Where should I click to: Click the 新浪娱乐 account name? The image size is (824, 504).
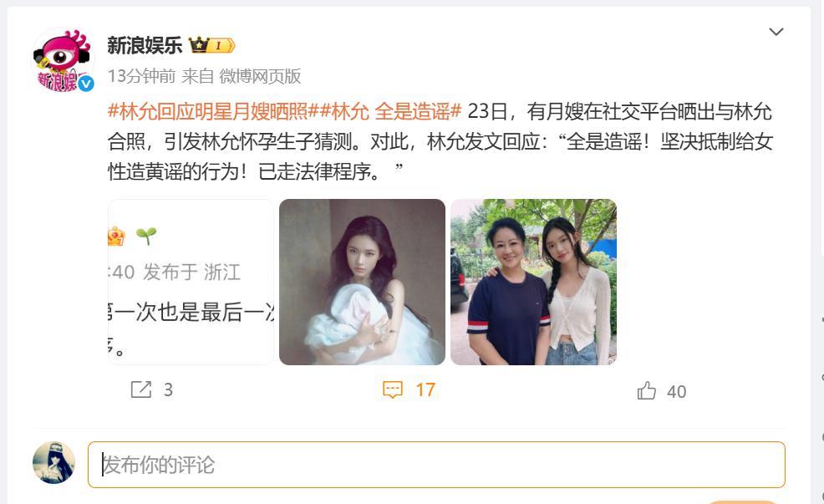145,46
